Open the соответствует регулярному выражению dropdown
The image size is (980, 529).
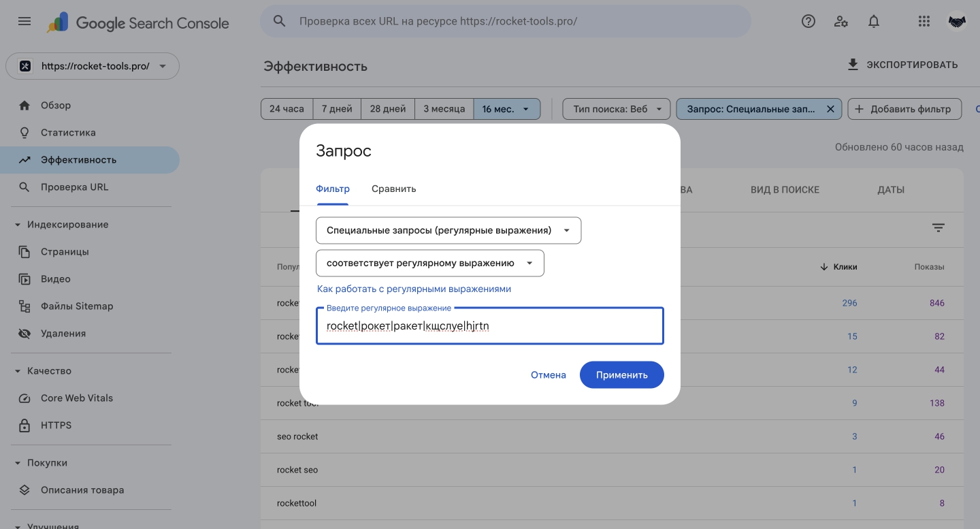click(430, 263)
